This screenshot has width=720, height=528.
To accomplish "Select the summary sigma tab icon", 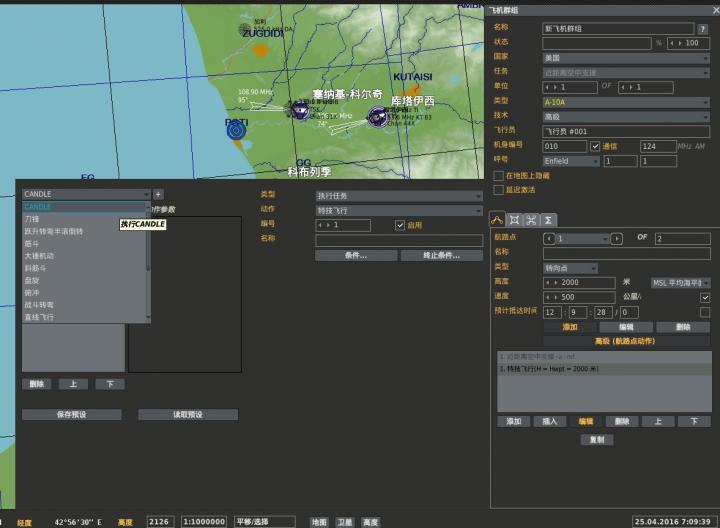I will click(x=548, y=219).
